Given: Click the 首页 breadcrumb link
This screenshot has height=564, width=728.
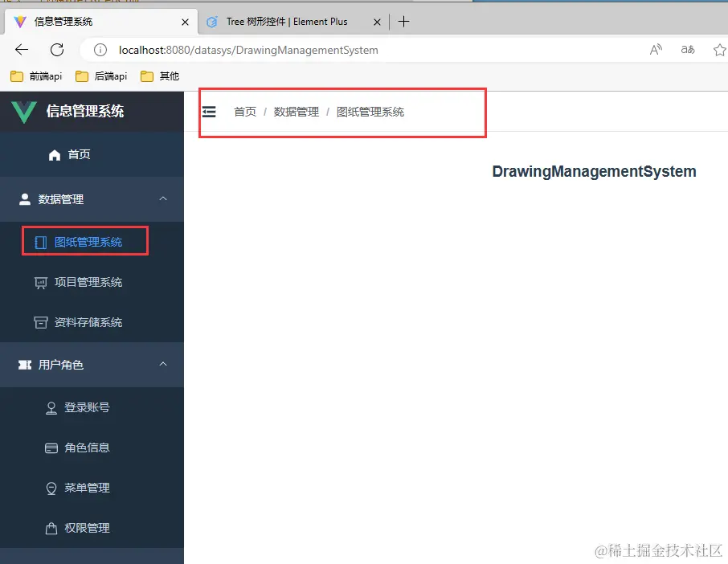Looking at the screenshot, I should tap(245, 112).
